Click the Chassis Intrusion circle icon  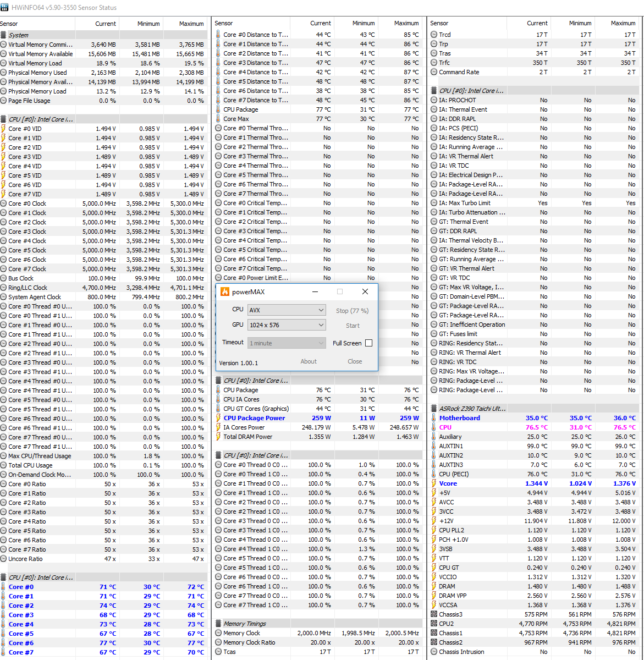pyautogui.click(x=434, y=652)
